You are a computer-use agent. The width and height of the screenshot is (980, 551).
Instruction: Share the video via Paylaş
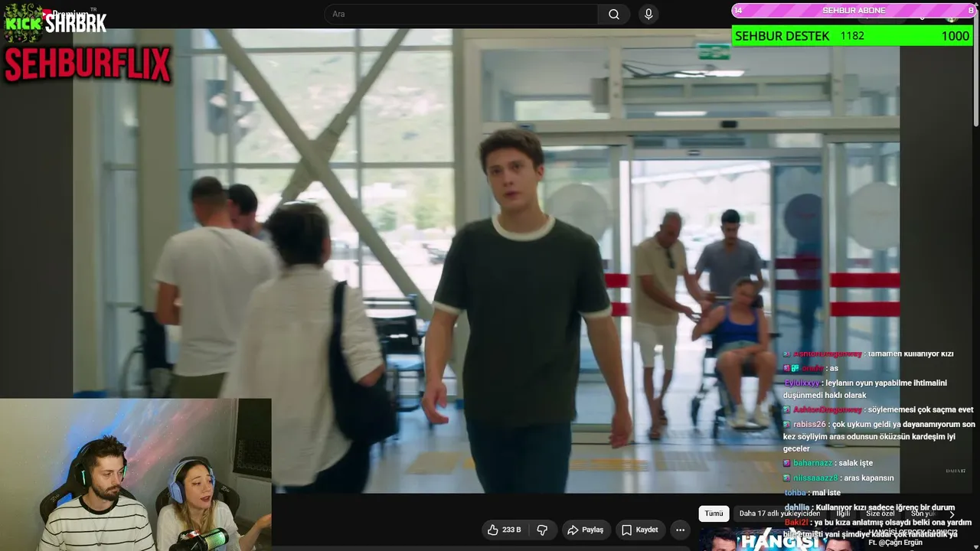585,530
